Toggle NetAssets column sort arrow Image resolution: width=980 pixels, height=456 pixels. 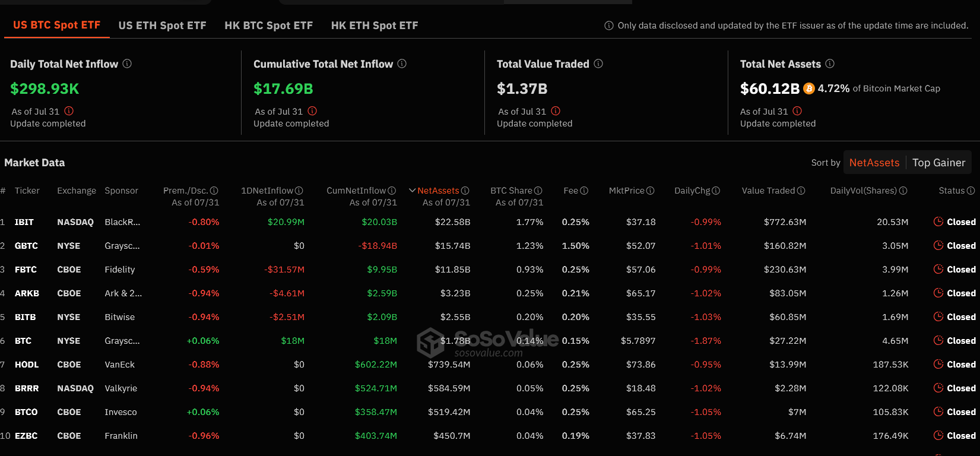coord(413,191)
